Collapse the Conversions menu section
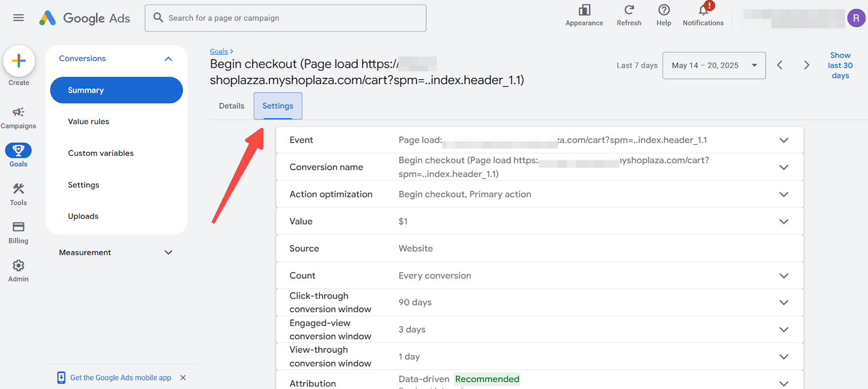The width and height of the screenshot is (868, 389). 168,59
